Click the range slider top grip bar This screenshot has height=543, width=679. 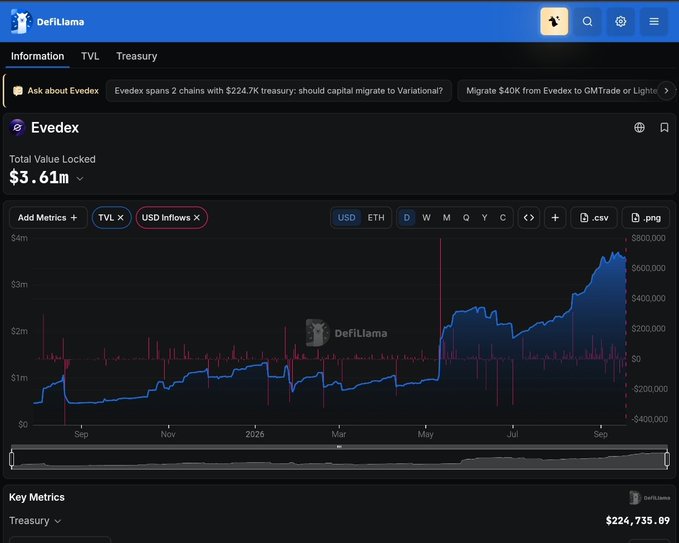(339, 446)
